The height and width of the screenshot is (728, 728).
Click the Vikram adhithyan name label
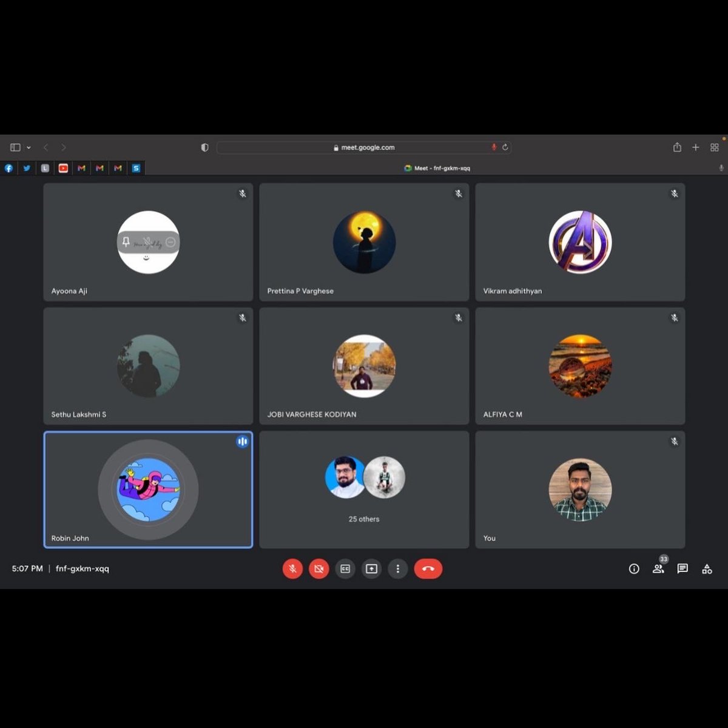pyautogui.click(x=513, y=291)
